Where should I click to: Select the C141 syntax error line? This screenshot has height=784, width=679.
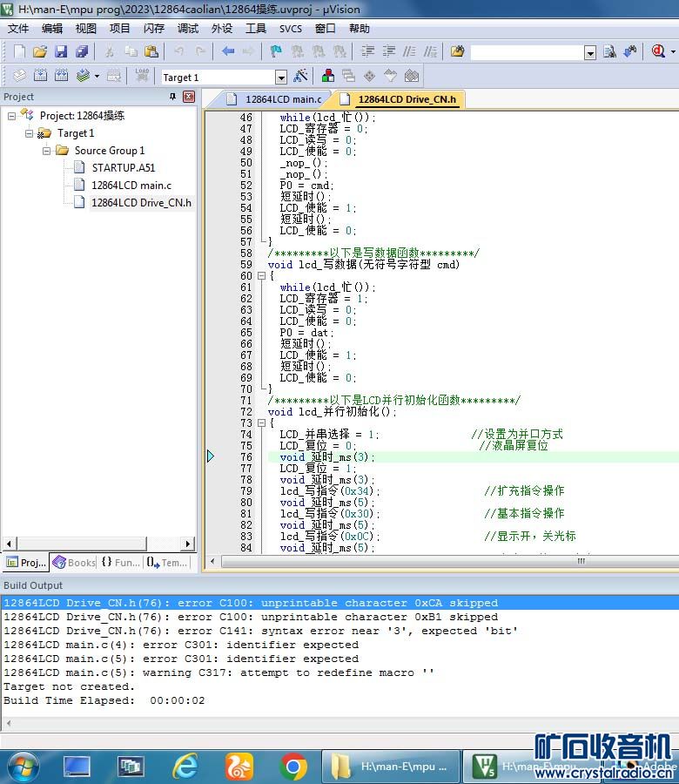click(261, 631)
